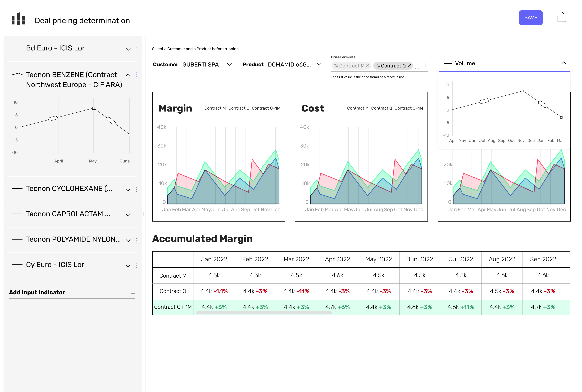Open options menu for Cy Euro - ICIS Lor
This screenshot has height=392, width=582.
click(137, 266)
